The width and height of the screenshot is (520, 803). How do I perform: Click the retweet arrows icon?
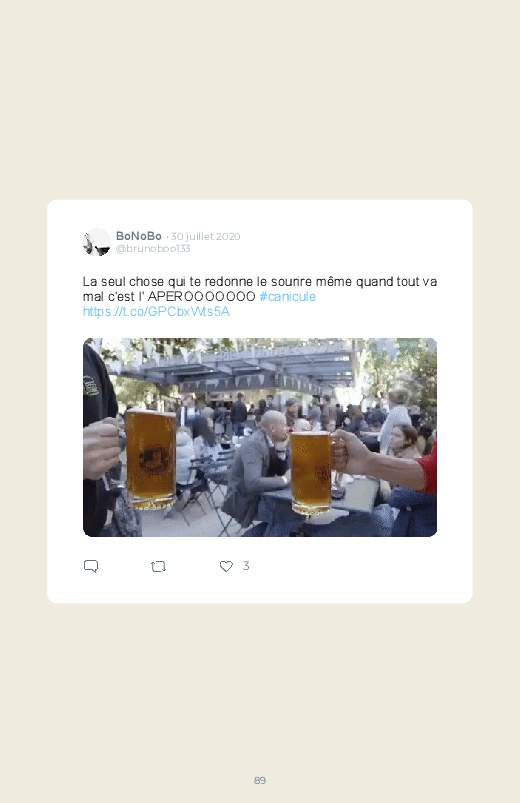158,566
